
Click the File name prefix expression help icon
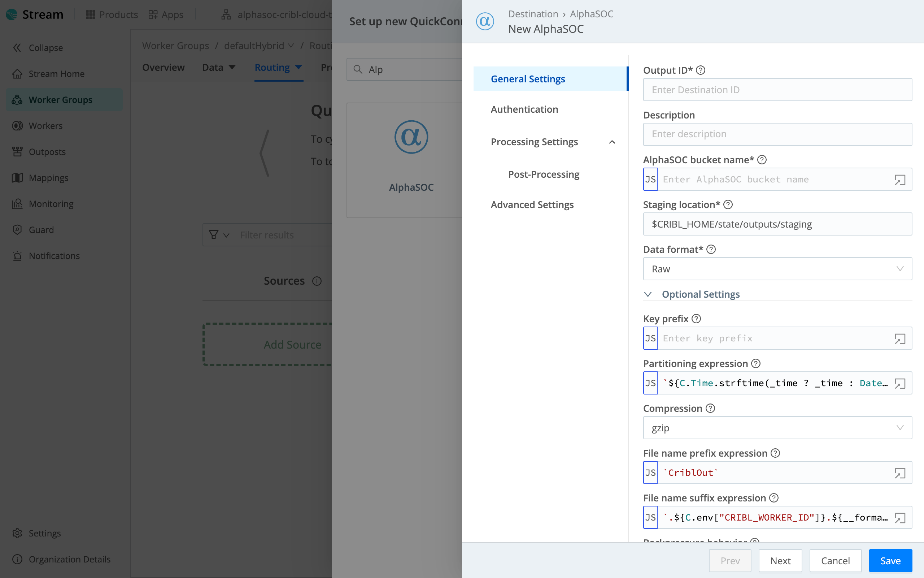point(775,453)
